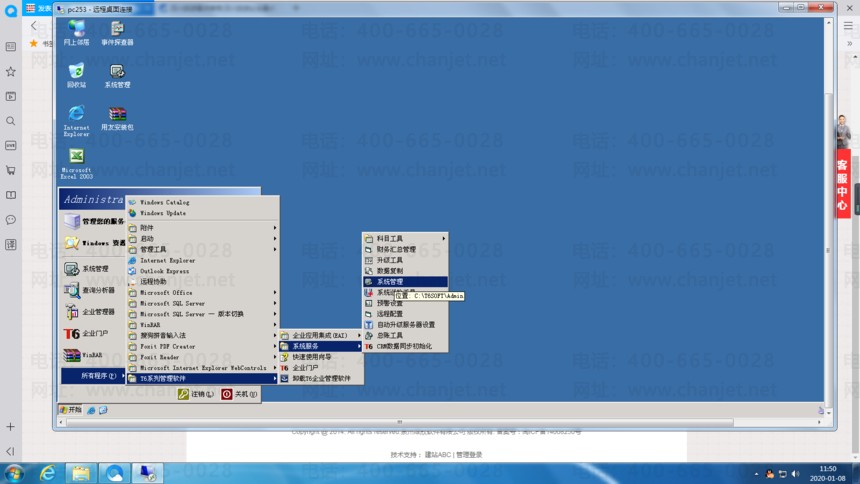
Task: Launch 企业门户 from T6 submenu
Action: point(321,368)
